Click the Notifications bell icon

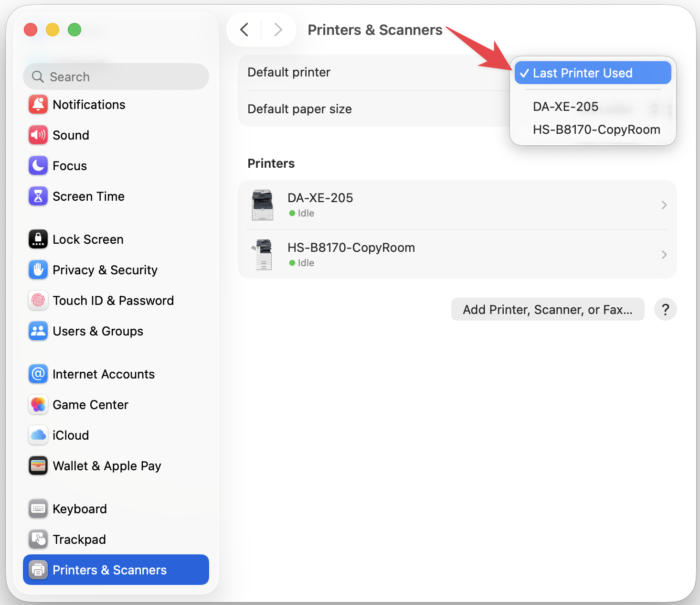[38, 105]
